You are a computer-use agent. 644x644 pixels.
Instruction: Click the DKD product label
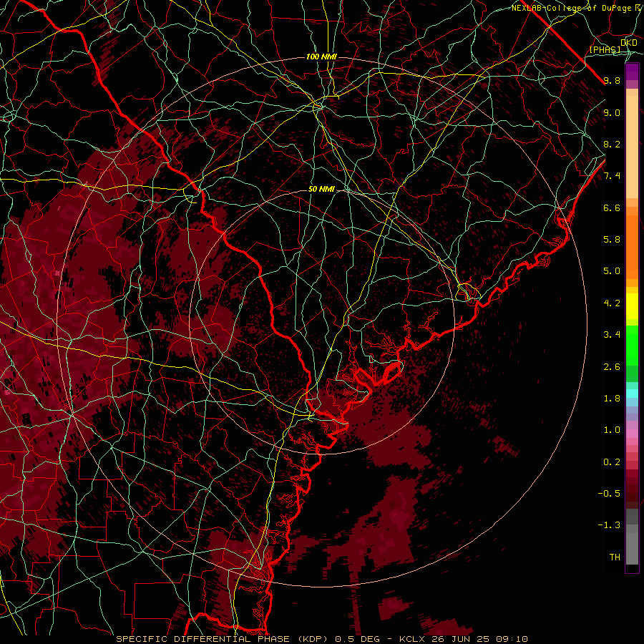coord(629,43)
